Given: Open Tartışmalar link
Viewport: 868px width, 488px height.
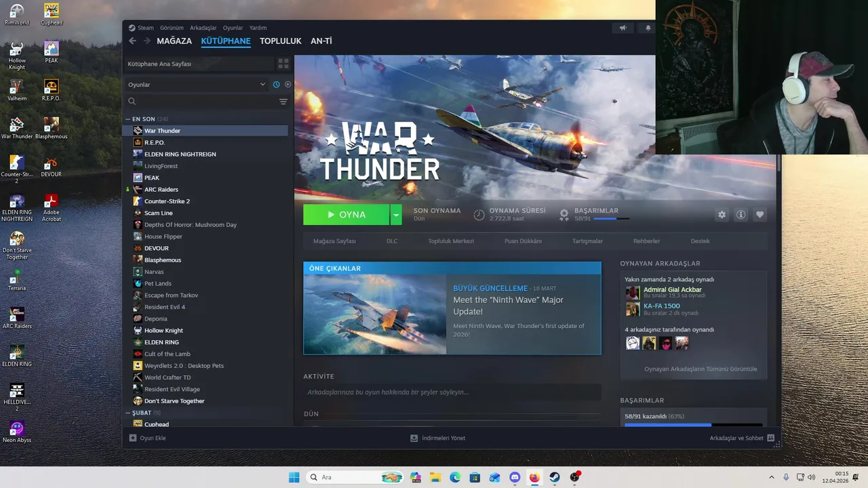Looking at the screenshot, I should pyautogui.click(x=587, y=241).
